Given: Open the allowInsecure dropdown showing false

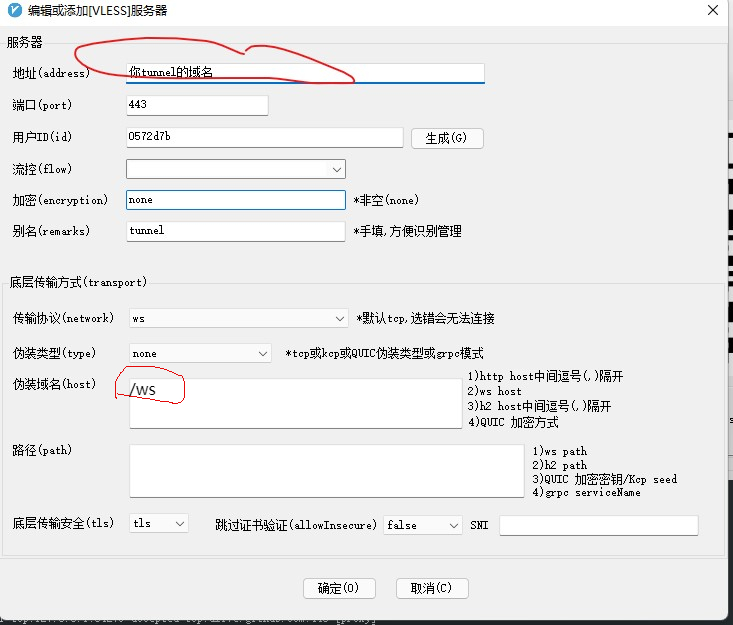Looking at the screenshot, I should [x=422, y=525].
